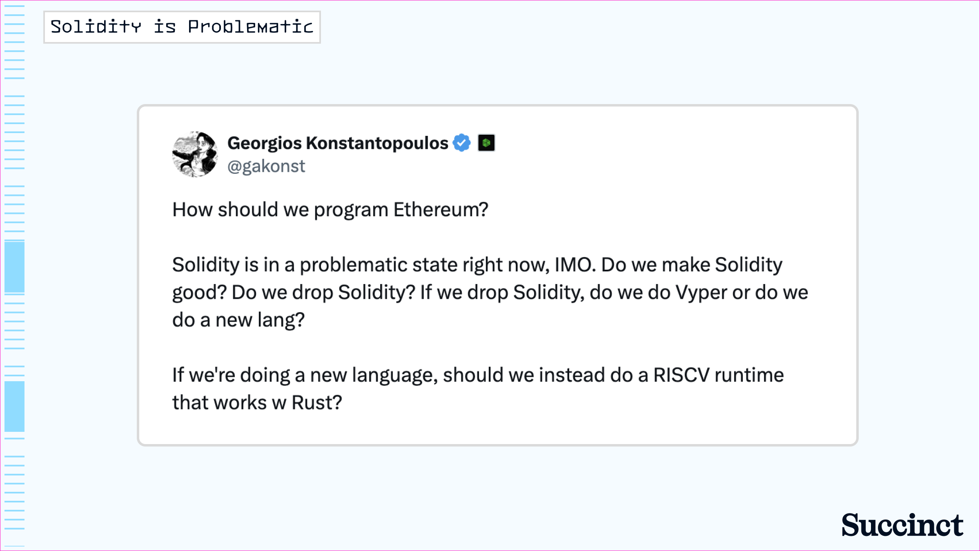Viewport: 980px width, 551px height.
Task: Select the upper solid blue block on left stripe
Action: (x=15, y=267)
